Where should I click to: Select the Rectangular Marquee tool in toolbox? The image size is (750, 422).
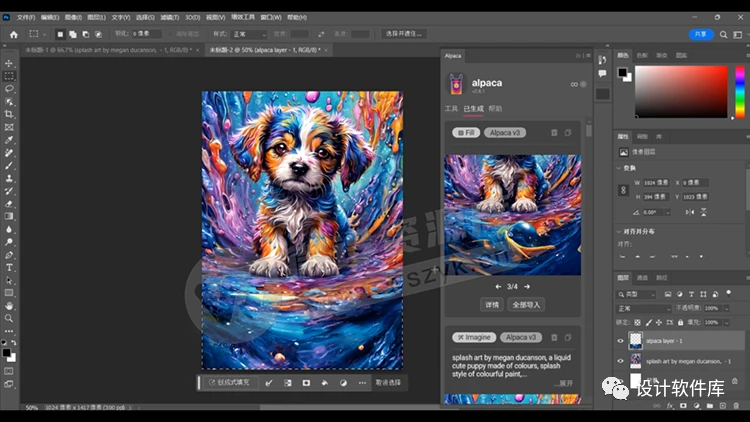[9, 76]
